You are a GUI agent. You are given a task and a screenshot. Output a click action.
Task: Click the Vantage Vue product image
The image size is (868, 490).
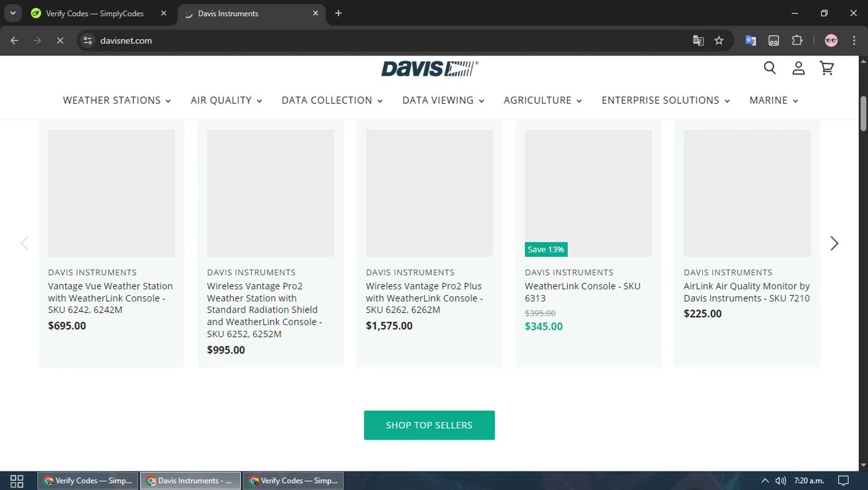(112, 193)
